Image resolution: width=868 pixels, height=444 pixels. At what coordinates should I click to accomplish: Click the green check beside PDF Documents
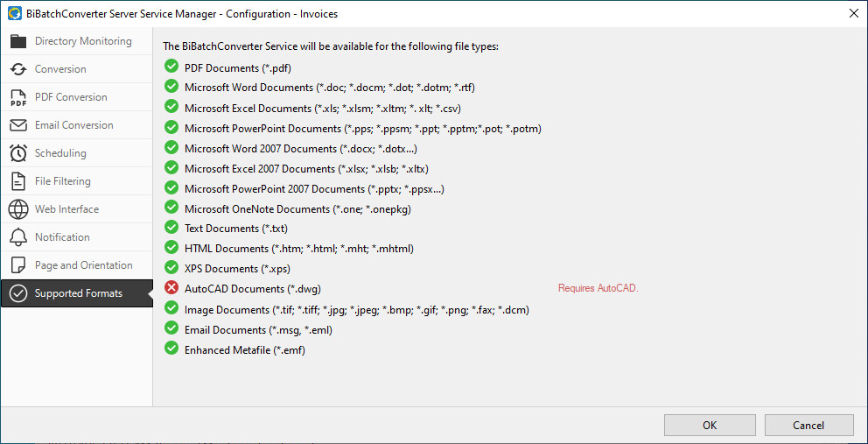click(171, 67)
